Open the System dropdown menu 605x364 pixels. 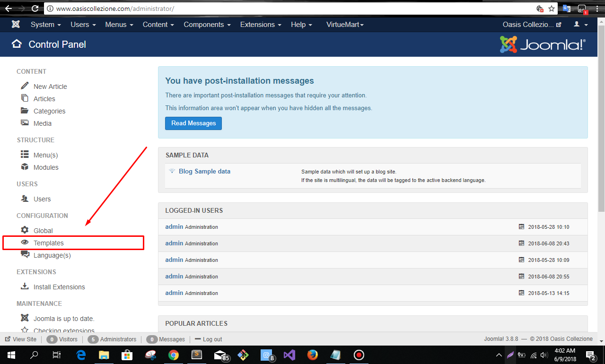click(46, 25)
